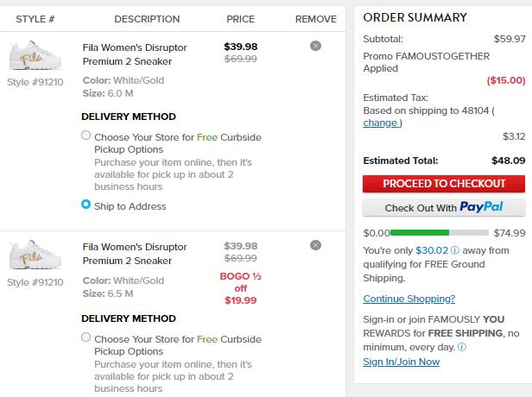532x397 pixels.
Task: Click info icon next to $30.02 amount
Action: coord(455,250)
